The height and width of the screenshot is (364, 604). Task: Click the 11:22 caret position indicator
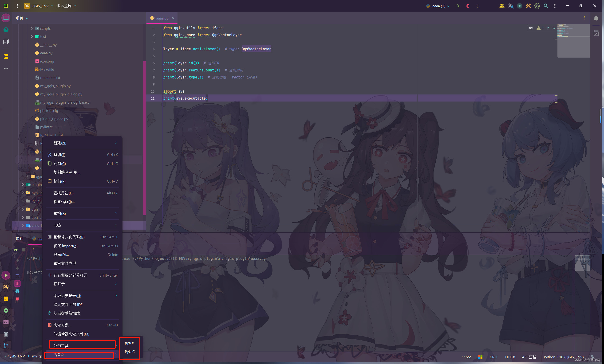[x=466, y=357]
